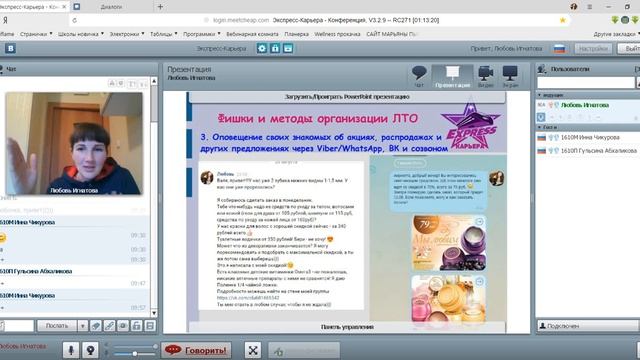Open the dropdown arrow beside Послать

pos(82,326)
